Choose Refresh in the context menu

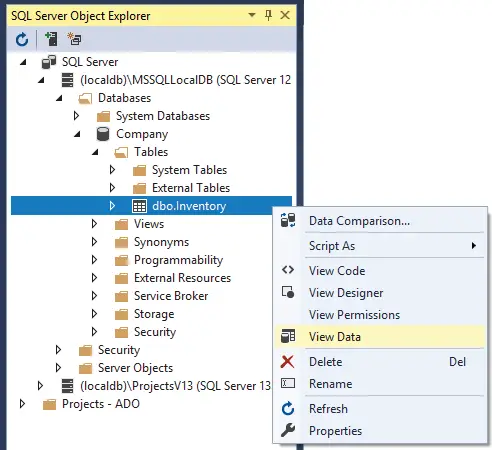(x=380, y=409)
